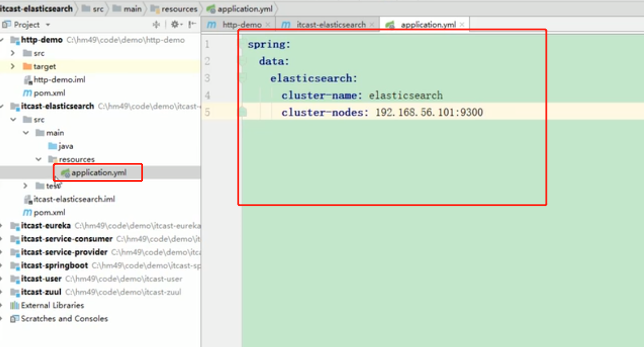
Task: Click the itcast-zuul module folder icon
Action: pyautogui.click(x=14, y=292)
